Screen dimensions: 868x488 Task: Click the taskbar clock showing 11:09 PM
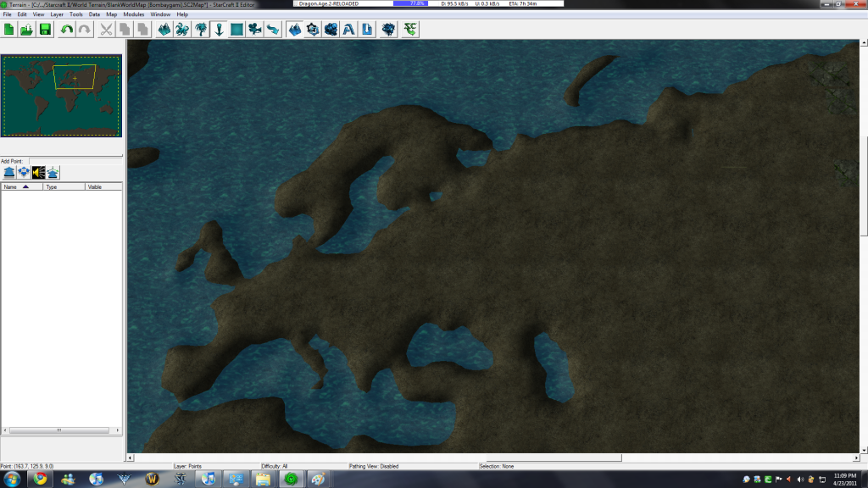tap(845, 480)
